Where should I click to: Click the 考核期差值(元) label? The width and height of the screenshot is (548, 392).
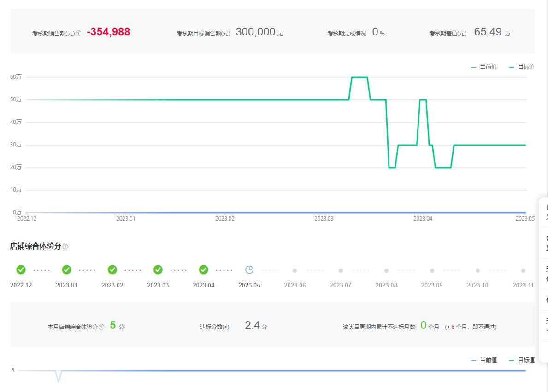coord(448,34)
